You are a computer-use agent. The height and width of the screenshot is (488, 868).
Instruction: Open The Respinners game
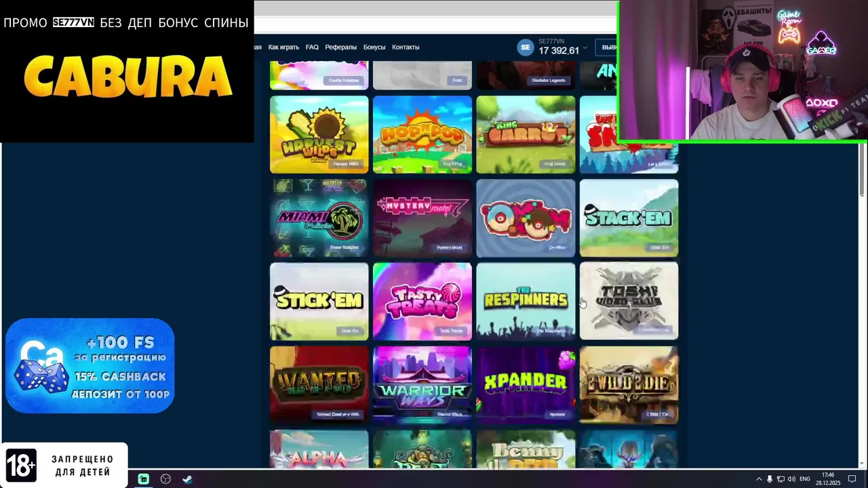pyautogui.click(x=526, y=302)
